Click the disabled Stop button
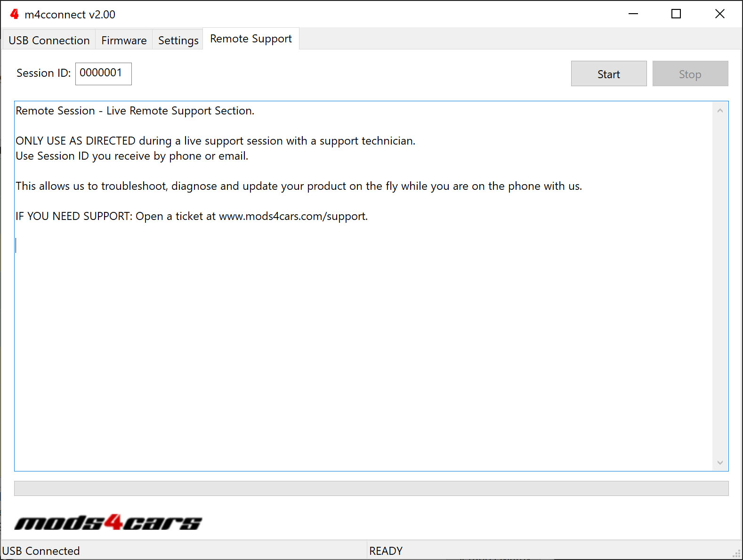 click(x=690, y=74)
